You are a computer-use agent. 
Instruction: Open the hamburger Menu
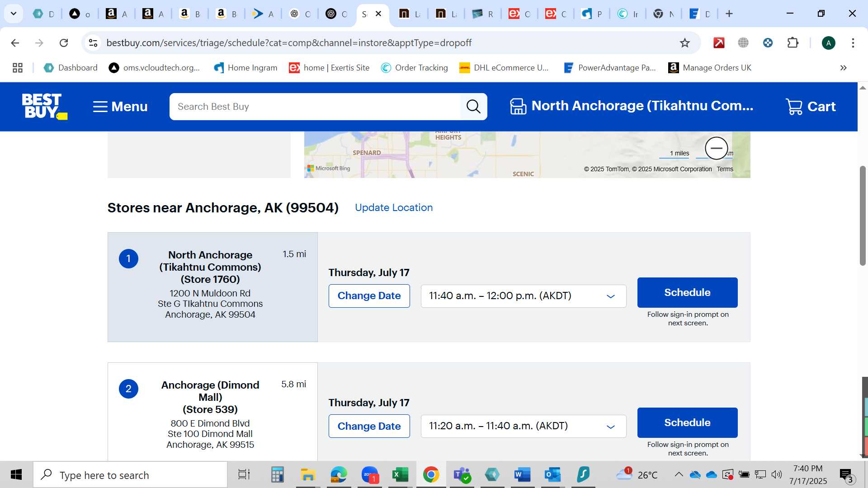point(120,107)
